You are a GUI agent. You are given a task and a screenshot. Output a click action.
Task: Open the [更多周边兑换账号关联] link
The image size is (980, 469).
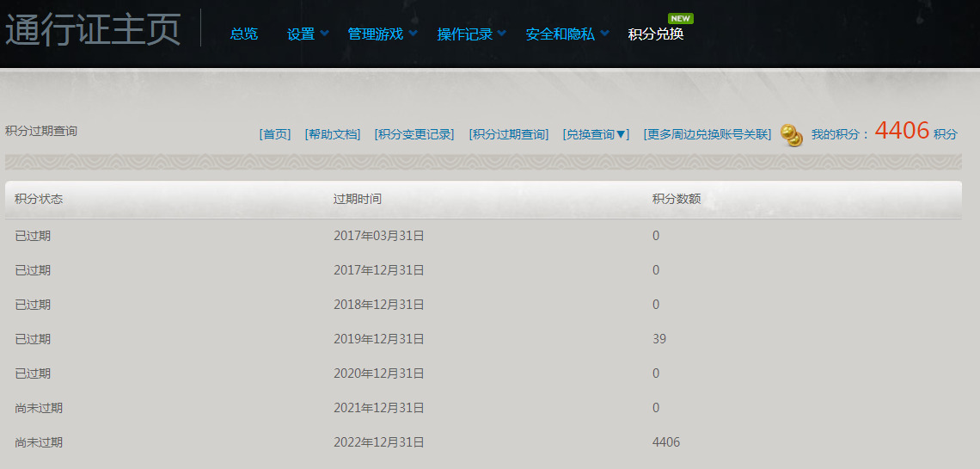pos(707,134)
